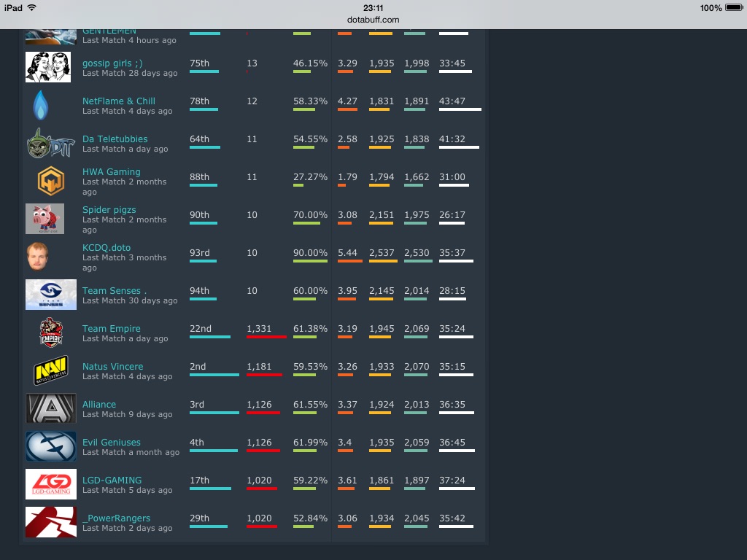Open the Team Empire logo
The image size is (747, 560).
(x=51, y=332)
